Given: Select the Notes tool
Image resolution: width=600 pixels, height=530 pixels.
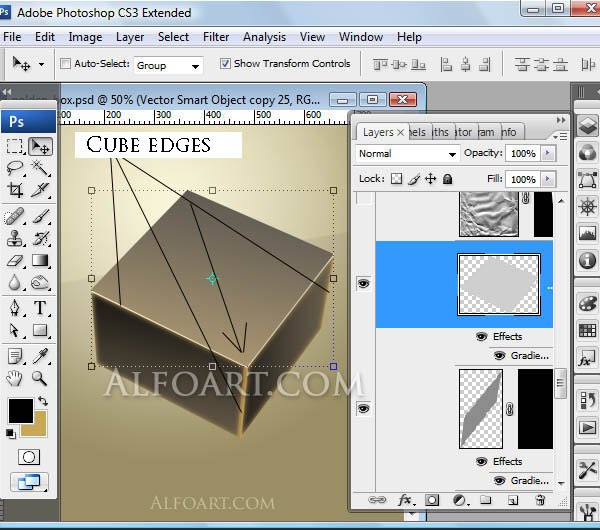Looking at the screenshot, I should point(15,356).
